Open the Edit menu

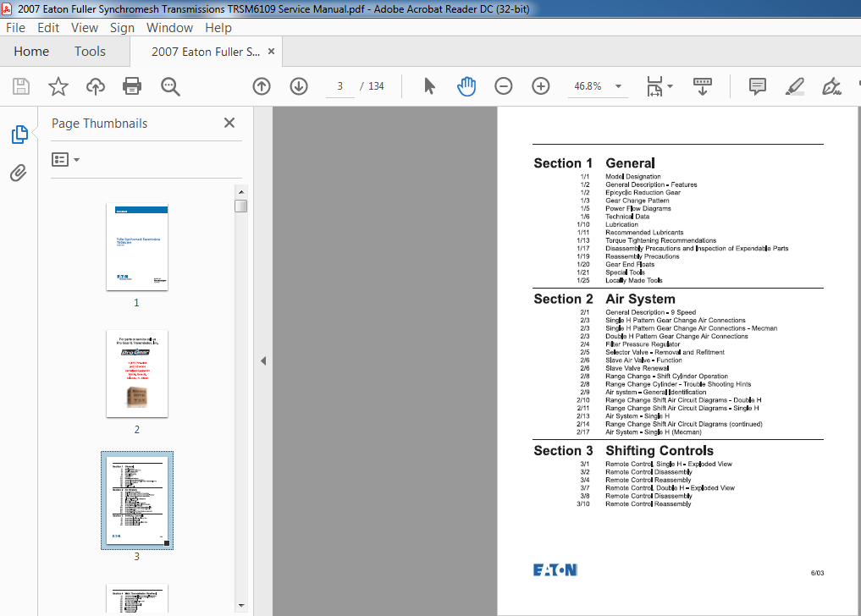tap(48, 27)
